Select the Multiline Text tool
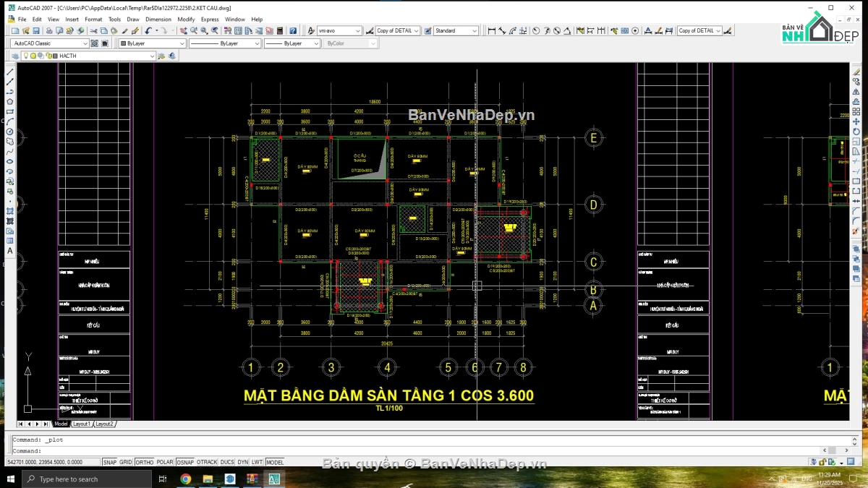The height and width of the screenshot is (488, 868). (10, 251)
